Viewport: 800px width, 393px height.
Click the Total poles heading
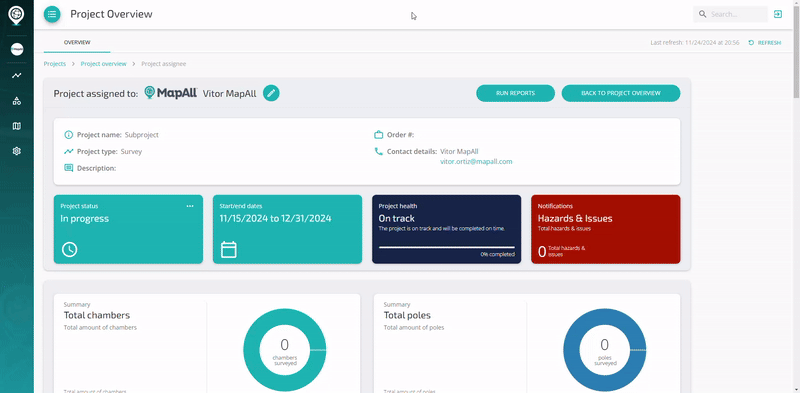[407, 315]
